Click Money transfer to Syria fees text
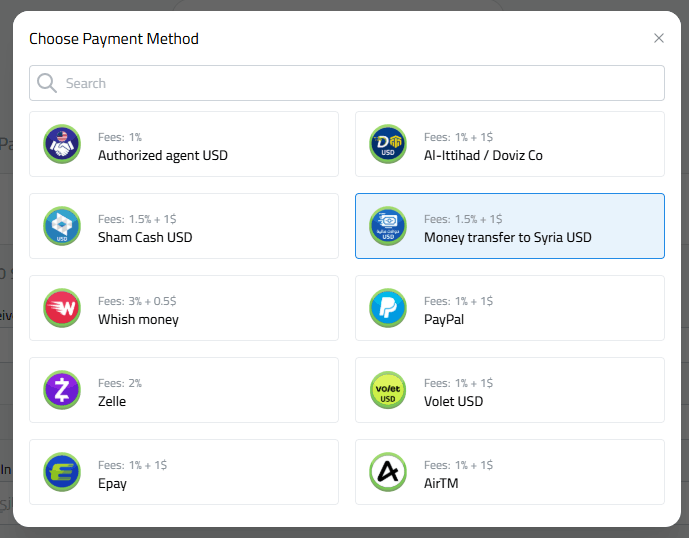The image size is (689, 538). 463,219
